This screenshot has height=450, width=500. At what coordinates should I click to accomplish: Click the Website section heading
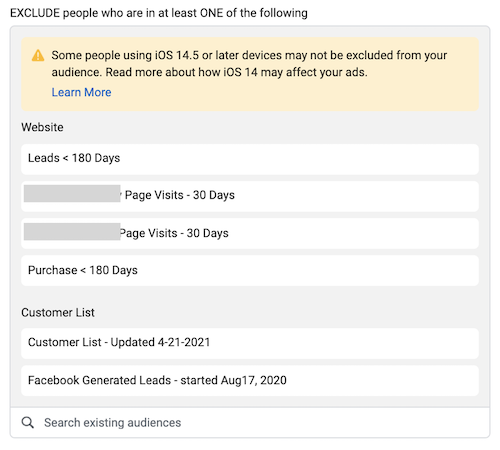tap(42, 127)
